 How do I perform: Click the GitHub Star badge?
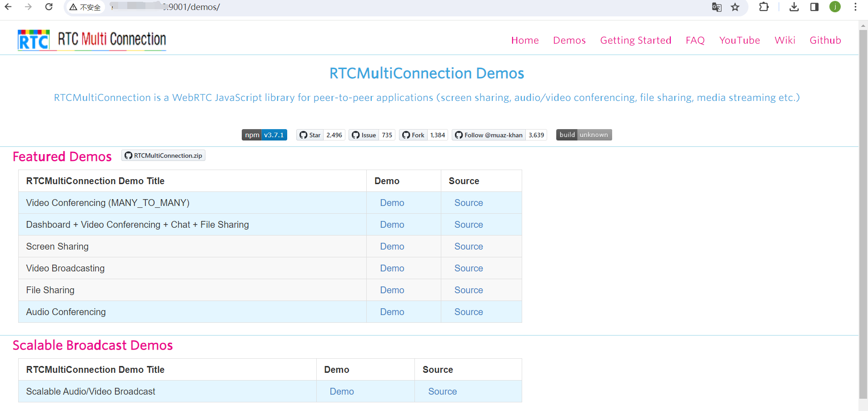(309, 135)
